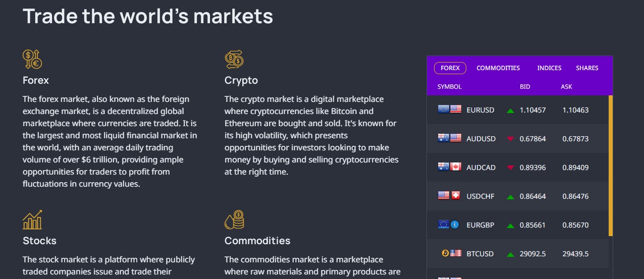Click the EURUSD flag pair icon
The width and height of the screenshot is (644, 279).
pos(450,109)
